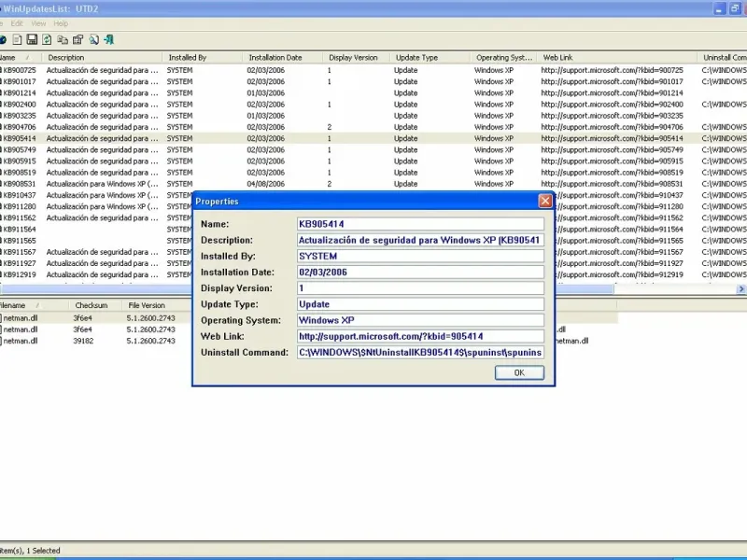Click the Operating System field in Properties
The height and width of the screenshot is (560, 747).
[x=420, y=320]
